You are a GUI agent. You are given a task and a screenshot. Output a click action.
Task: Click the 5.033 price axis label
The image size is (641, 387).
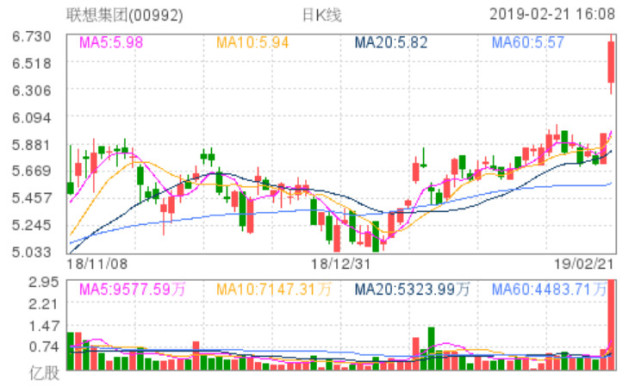pyautogui.click(x=32, y=252)
